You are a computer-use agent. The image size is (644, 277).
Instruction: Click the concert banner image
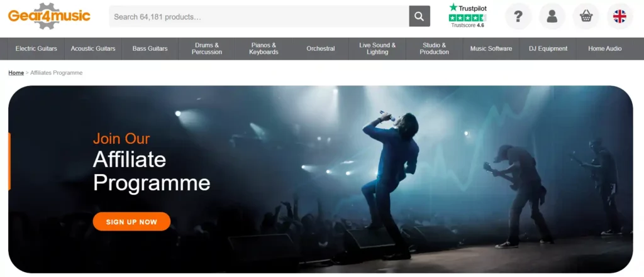320,180
